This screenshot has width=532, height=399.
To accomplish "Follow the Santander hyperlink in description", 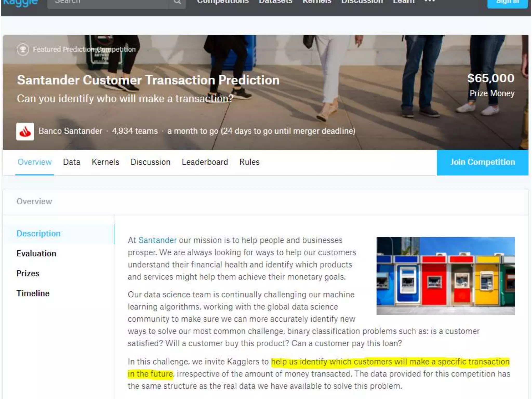I will 157,240.
